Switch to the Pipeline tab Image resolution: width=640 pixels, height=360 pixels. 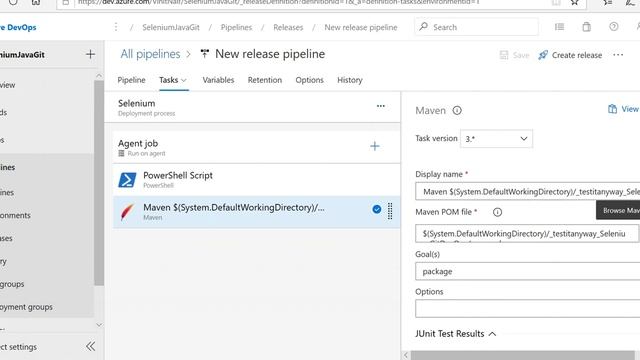(131, 80)
